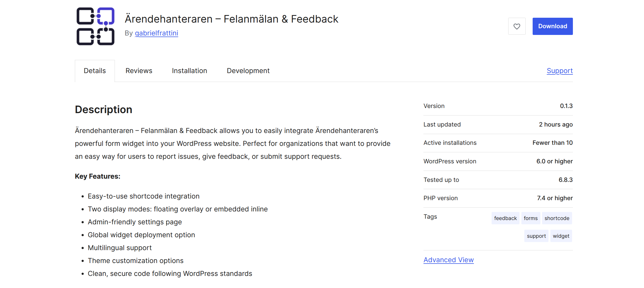Open the Advanced View link
644x288 pixels.
[x=448, y=260]
